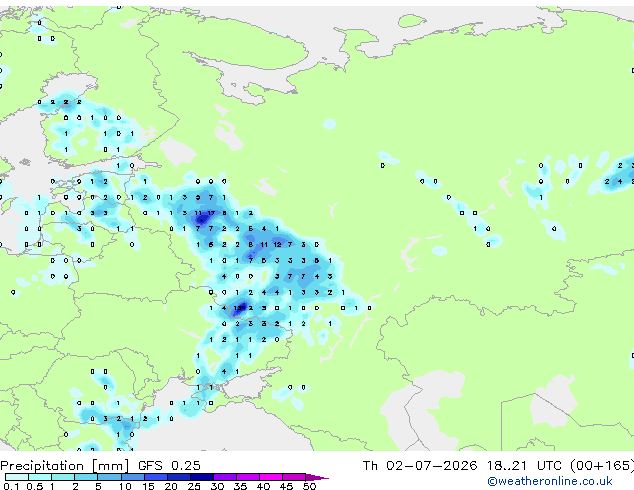Click the 20–25 mm legend color swatch
634x490 pixels.
[178, 477]
